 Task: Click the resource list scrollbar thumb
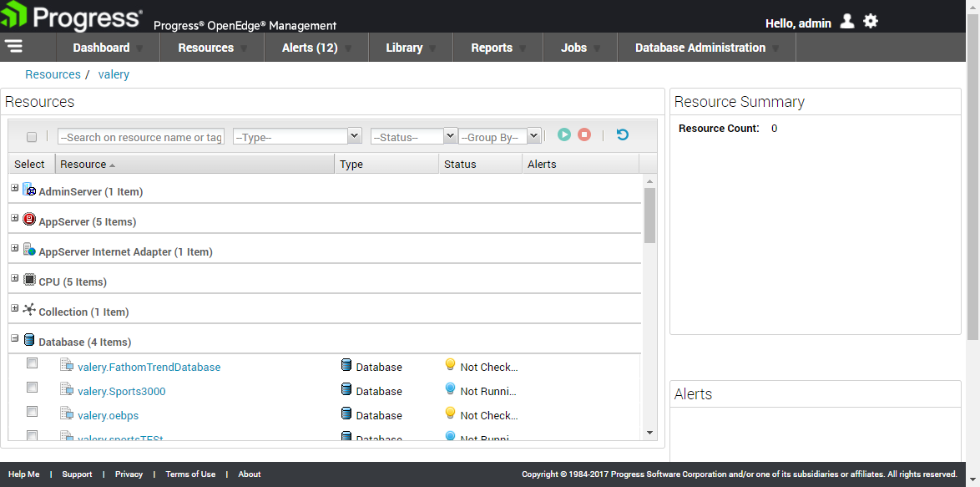[649, 215]
